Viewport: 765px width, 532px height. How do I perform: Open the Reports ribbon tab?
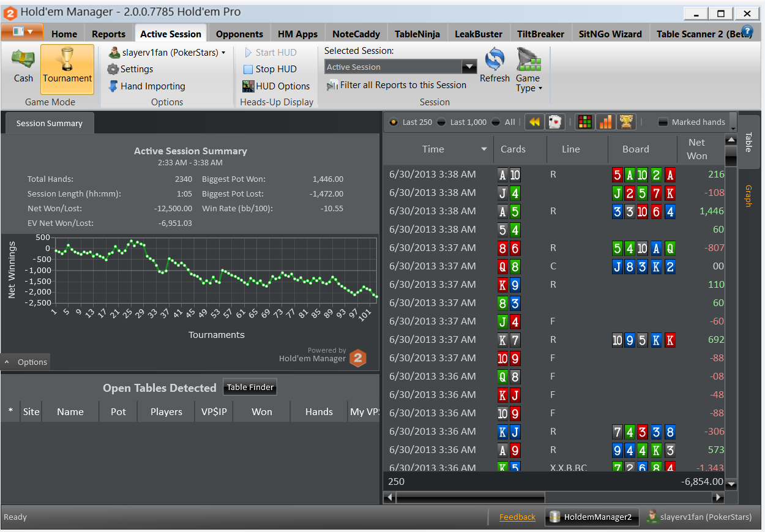(108, 34)
